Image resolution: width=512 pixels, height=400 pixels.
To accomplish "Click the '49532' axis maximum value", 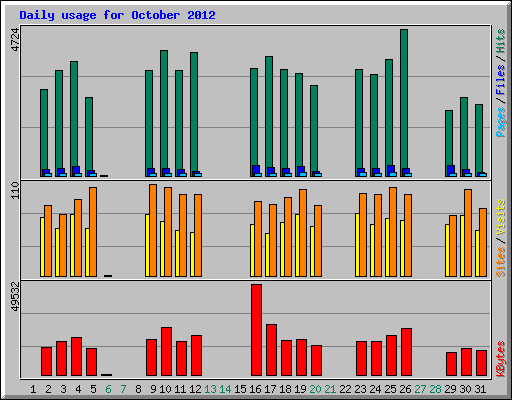I will tap(15, 296).
